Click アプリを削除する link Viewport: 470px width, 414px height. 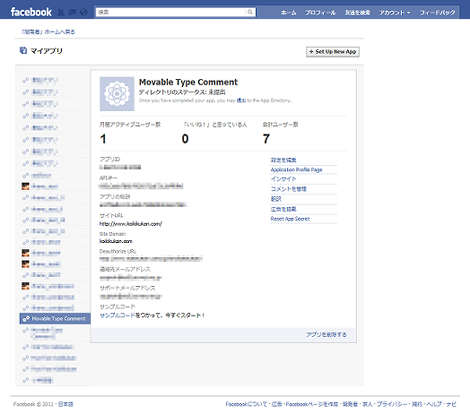[x=326, y=335]
